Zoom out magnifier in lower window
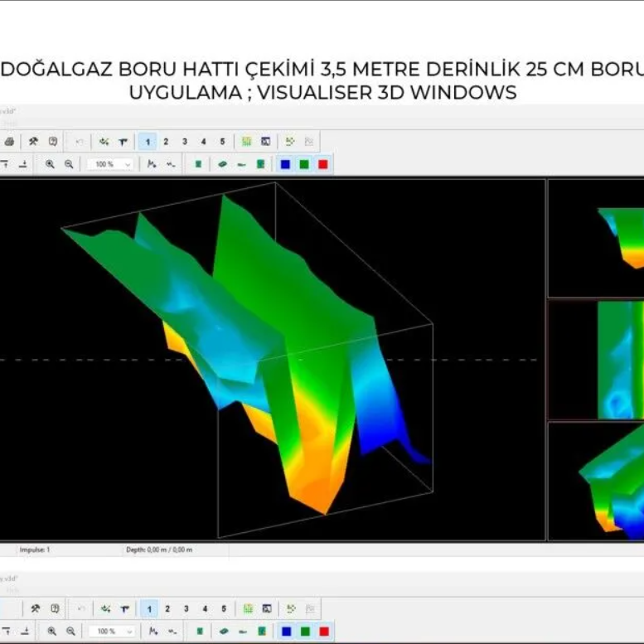The height and width of the screenshot is (644, 644). (70, 632)
